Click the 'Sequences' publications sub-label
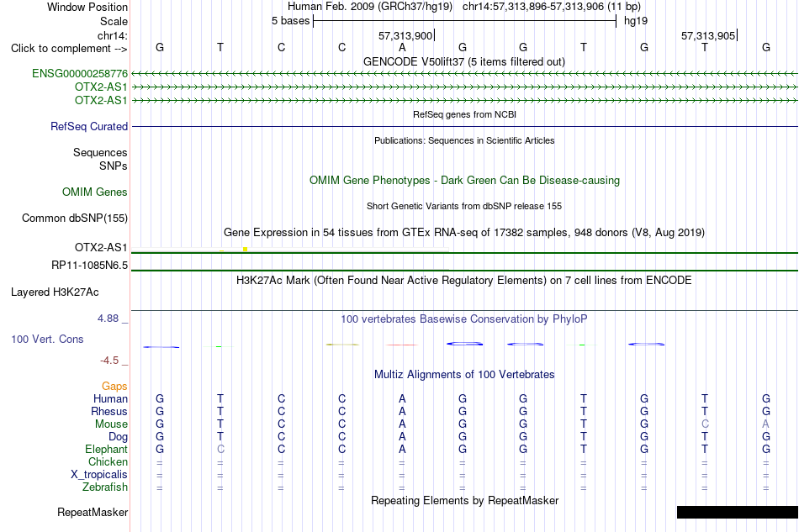799x532 pixels. 100,152
